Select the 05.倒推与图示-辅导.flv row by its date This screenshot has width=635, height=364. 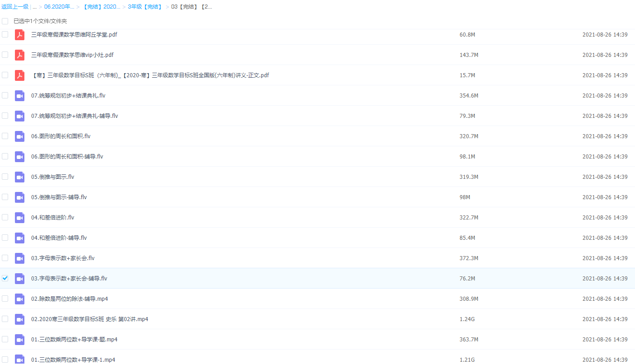[605, 197]
